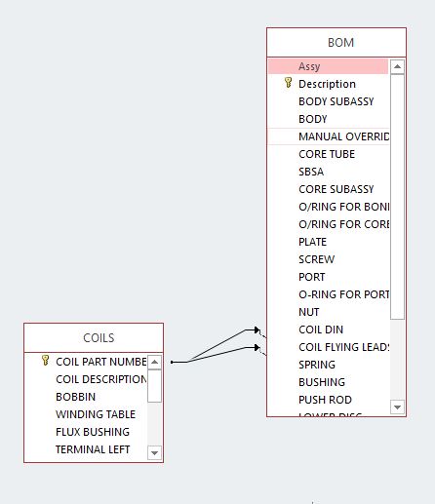
Task: Click the COILS vertical scrollbar thumb
Action: coord(154,386)
